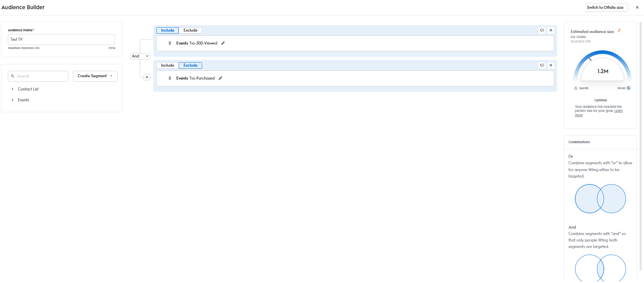Remove the Tvs-Purchased group
644x283 pixels.
pyautogui.click(x=551, y=65)
